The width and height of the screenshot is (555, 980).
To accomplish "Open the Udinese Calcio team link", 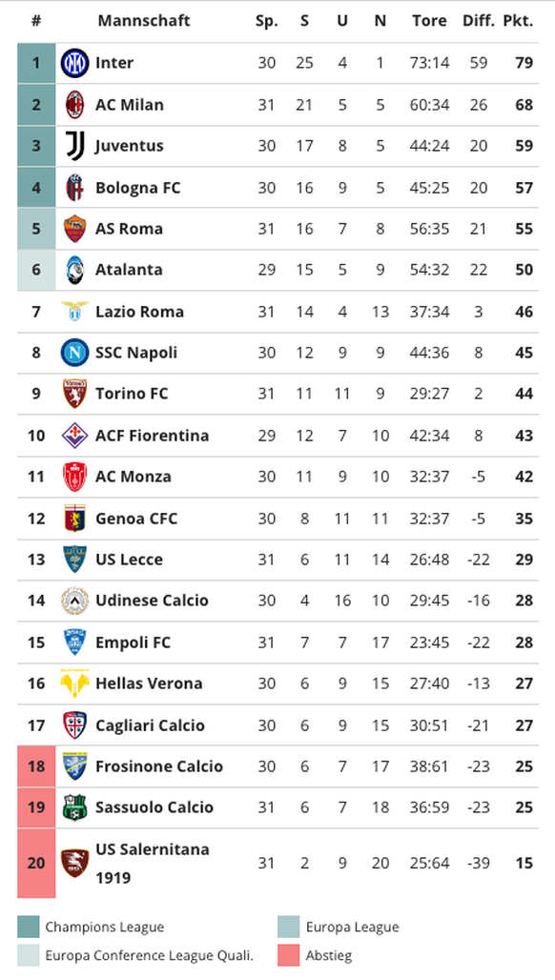I will click(x=152, y=601).
